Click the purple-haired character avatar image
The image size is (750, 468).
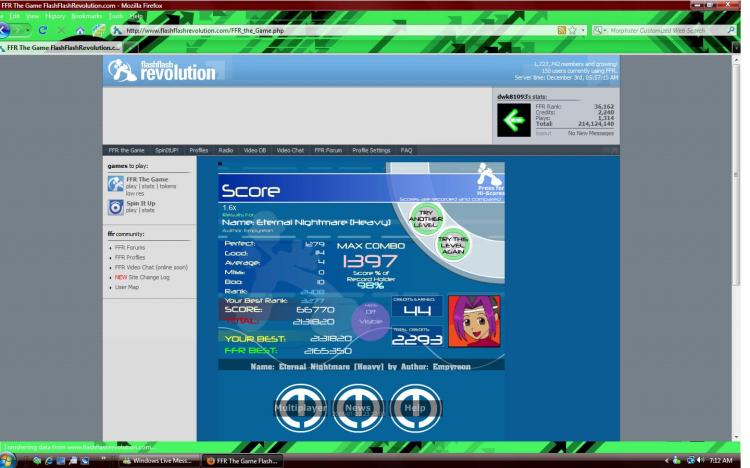[474, 321]
